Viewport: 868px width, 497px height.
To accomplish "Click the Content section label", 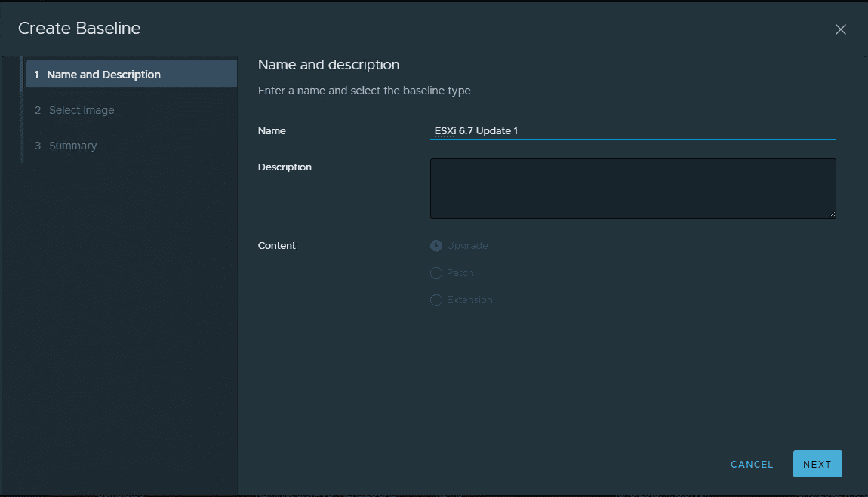I will [277, 245].
